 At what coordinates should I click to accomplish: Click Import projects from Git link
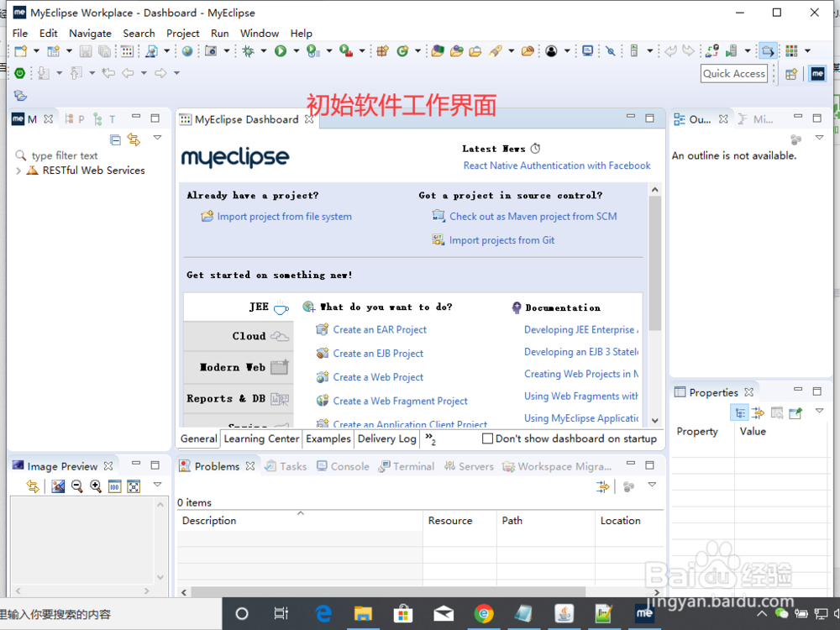[x=502, y=240]
